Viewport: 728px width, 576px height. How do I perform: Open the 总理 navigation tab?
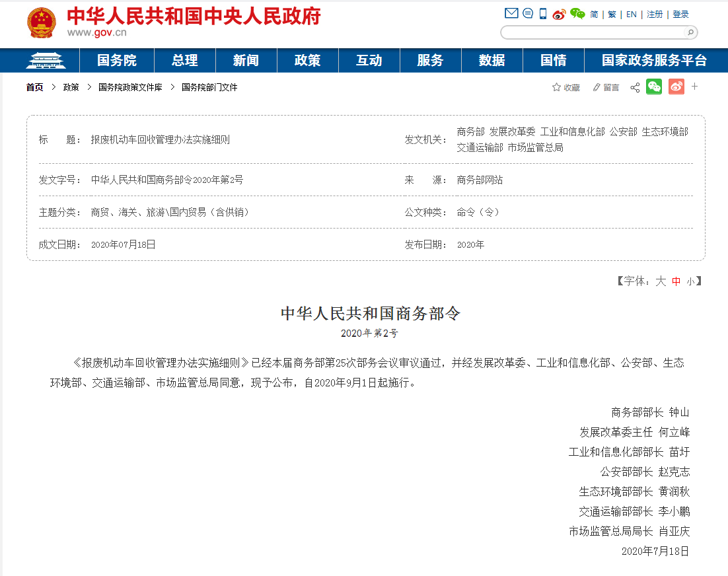click(185, 60)
